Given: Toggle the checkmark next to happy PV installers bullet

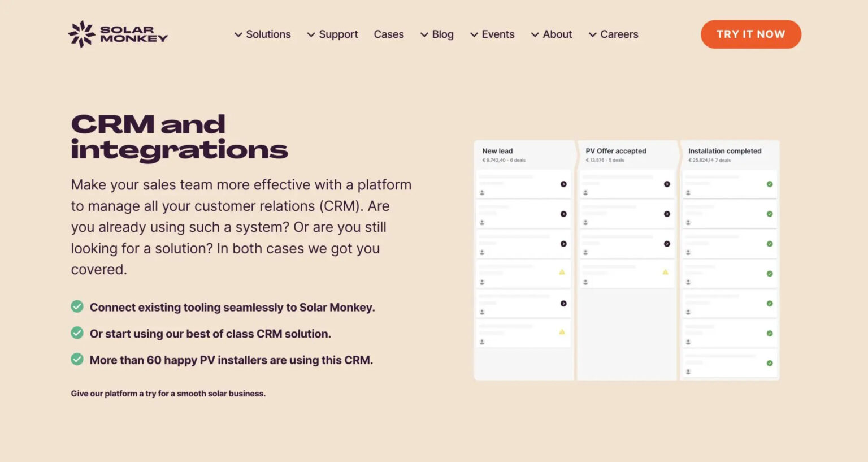Looking at the screenshot, I should (77, 359).
